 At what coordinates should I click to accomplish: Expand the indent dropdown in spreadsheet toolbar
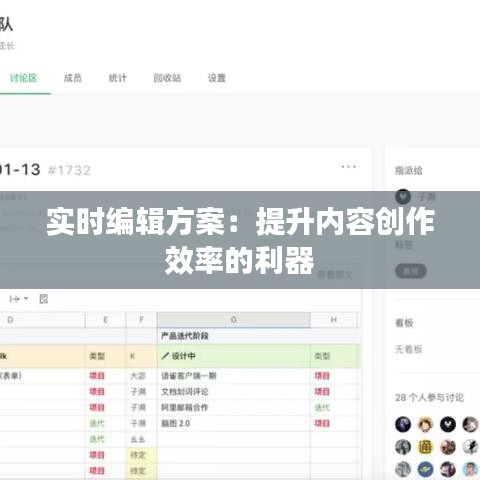[19, 299]
